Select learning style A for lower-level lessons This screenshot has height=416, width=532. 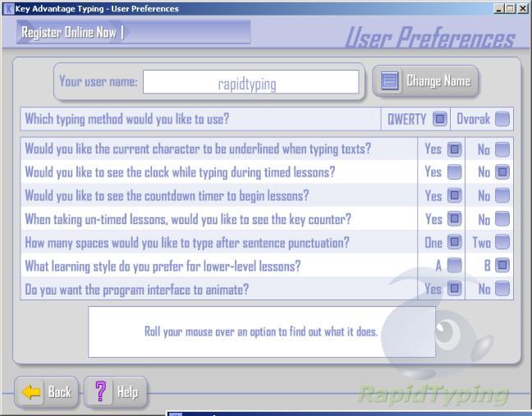[x=454, y=266]
